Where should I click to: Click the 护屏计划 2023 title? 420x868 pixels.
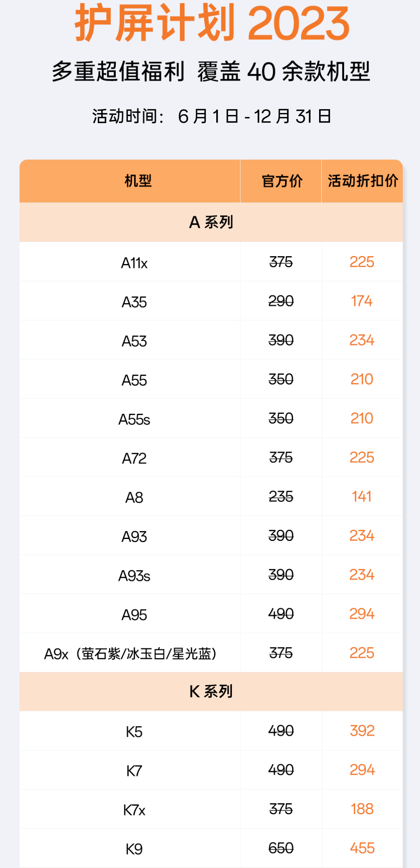(212, 23)
